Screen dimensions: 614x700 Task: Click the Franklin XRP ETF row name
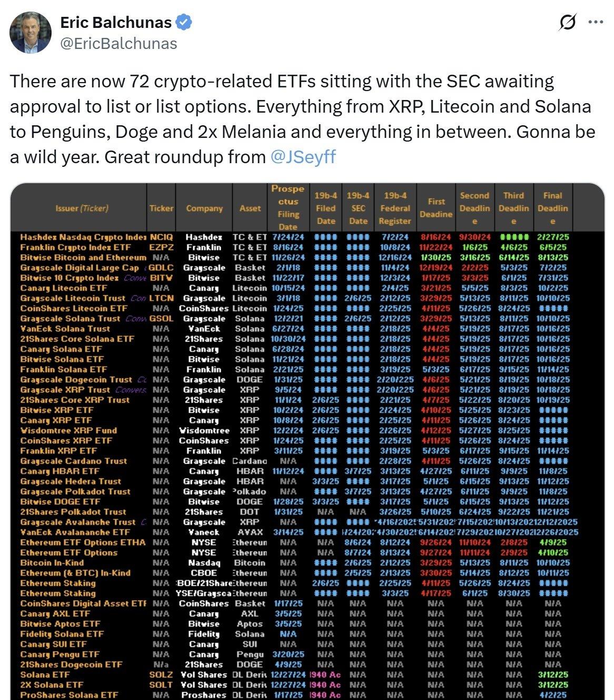tap(58, 451)
